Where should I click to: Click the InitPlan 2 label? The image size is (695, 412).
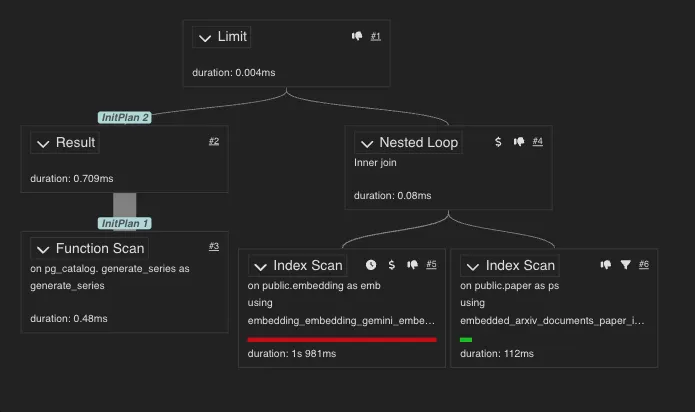[125, 117]
